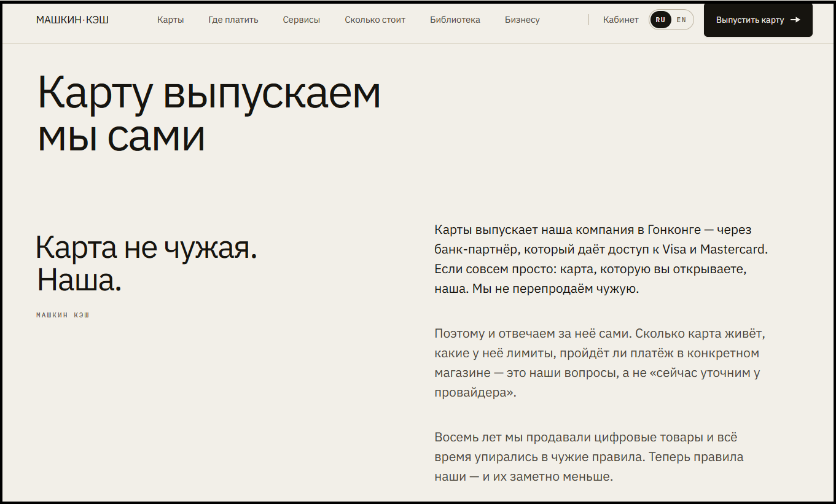
Task: Click the heading Карту выпускаем мы сами
Action: (x=209, y=114)
